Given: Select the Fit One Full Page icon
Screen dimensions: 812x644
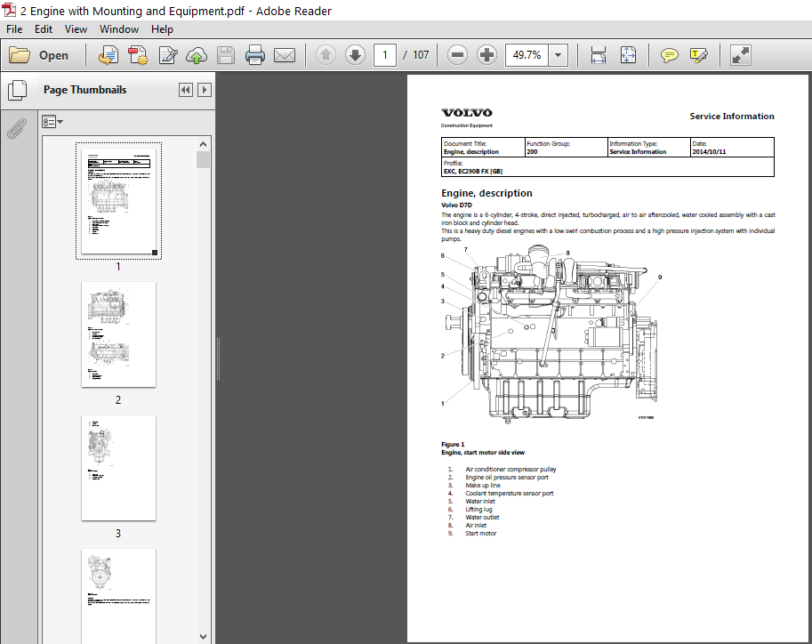Looking at the screenshot, I should (x=628, y=55).
